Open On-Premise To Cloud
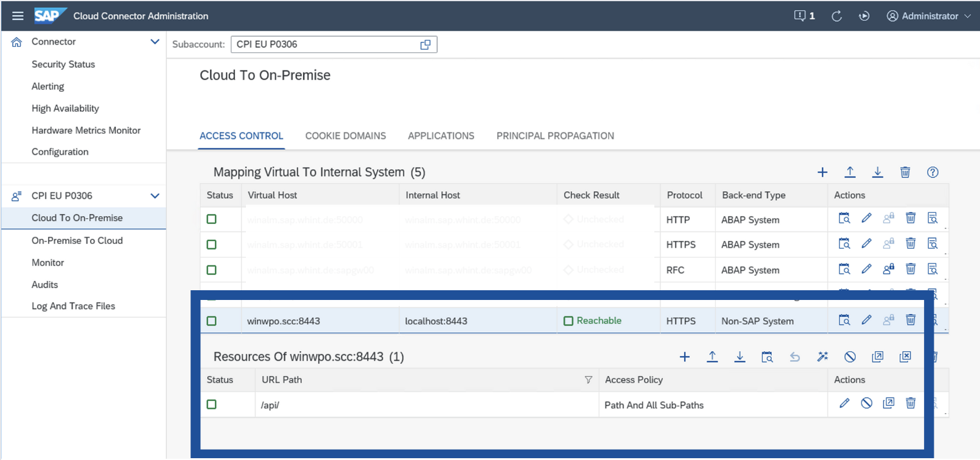The image size is (980, 460). coord(77,241)
